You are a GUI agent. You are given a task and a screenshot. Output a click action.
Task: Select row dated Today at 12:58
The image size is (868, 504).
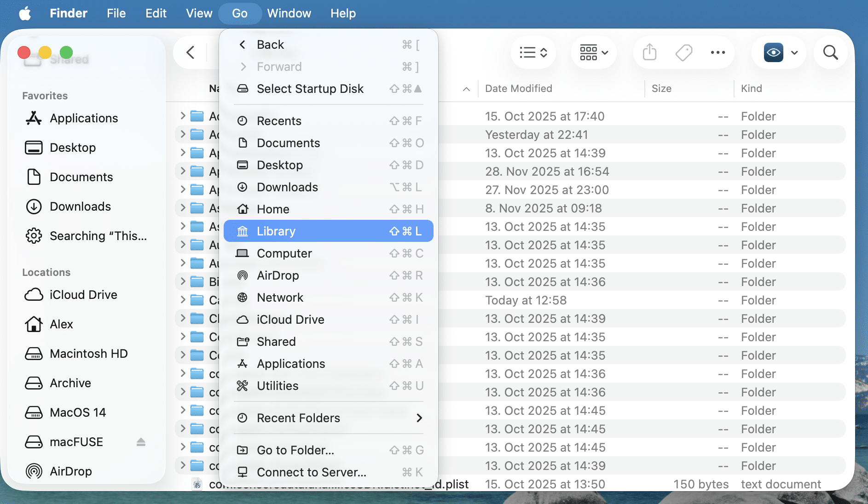point(510,300)
